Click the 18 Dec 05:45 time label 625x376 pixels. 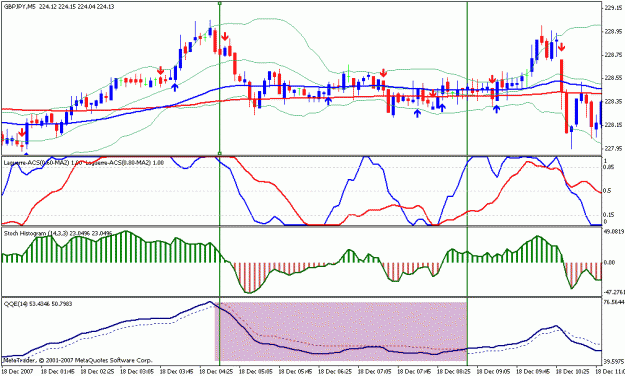coord(295,371)
